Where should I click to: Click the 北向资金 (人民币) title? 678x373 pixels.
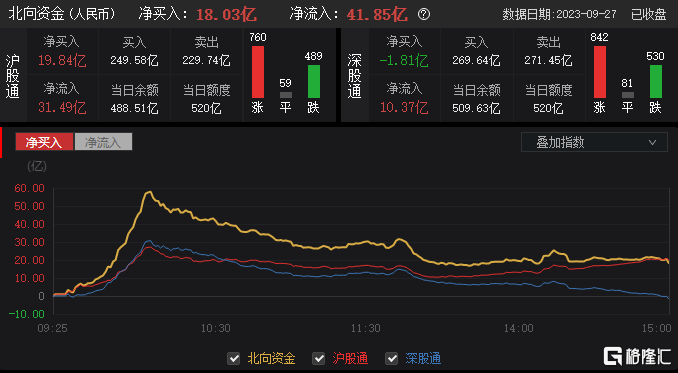62,14
